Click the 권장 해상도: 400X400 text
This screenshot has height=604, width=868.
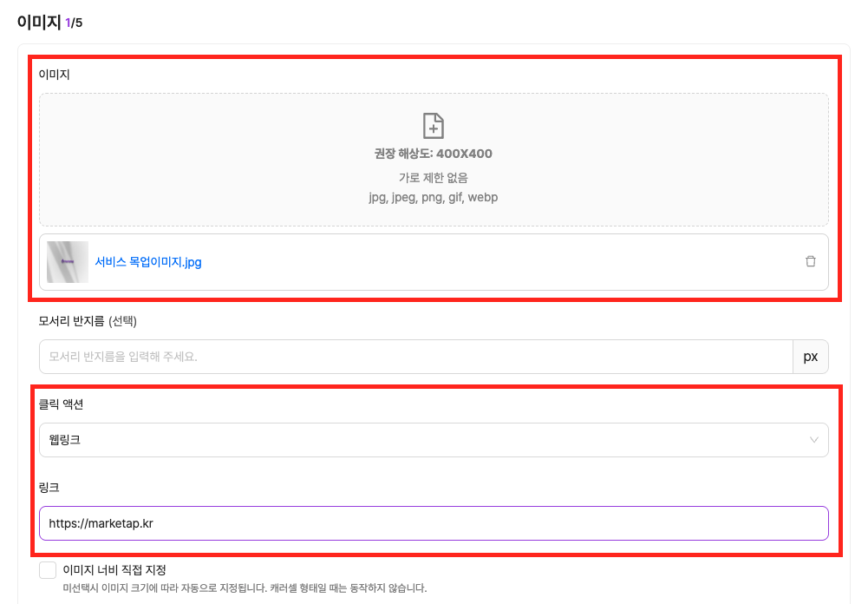pos(433,154)
